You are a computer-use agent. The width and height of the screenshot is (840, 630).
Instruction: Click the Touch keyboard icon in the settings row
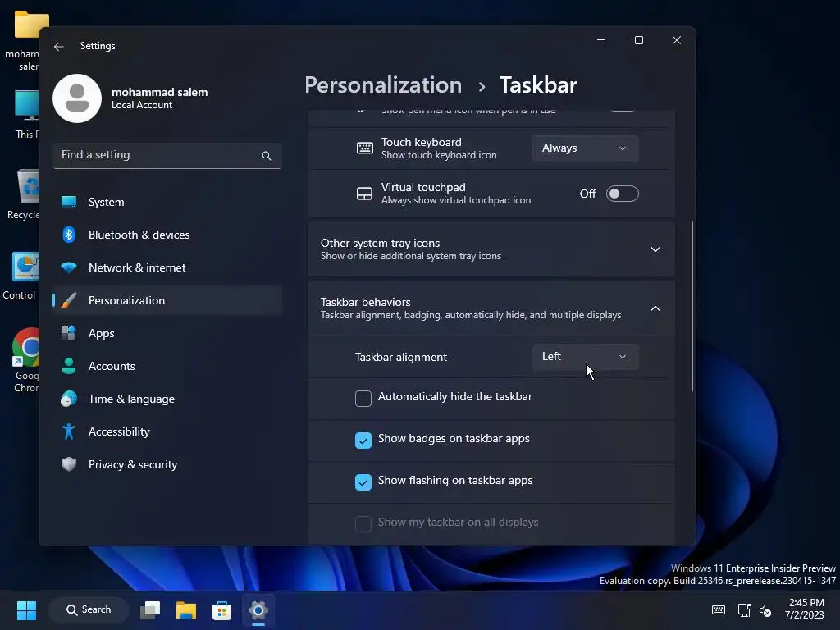pos(365,148)
